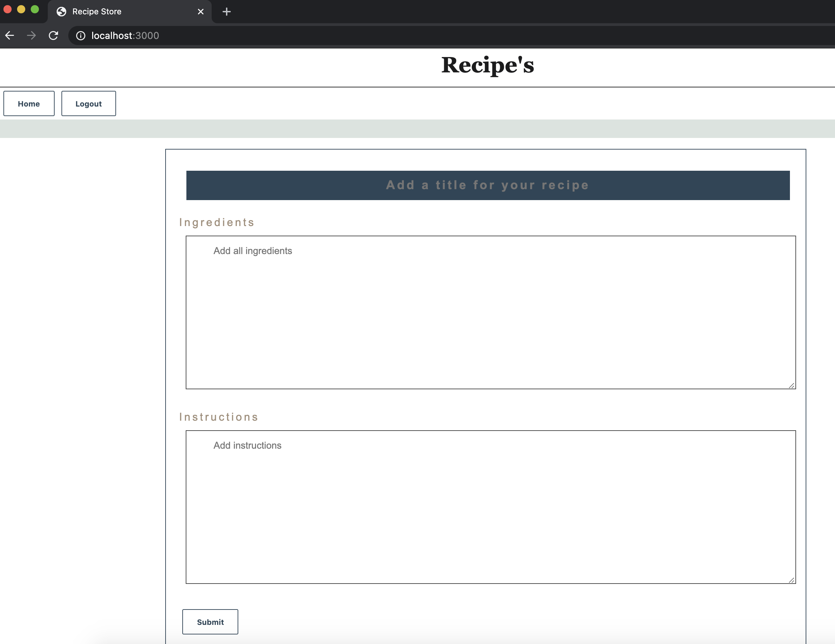
Task: Click the browser back arrow
Action: (x=10, y=36)
